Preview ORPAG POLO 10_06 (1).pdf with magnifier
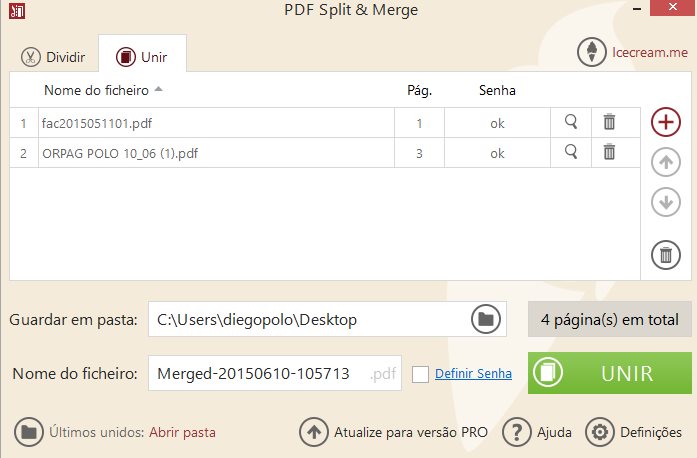 point(571,153)
